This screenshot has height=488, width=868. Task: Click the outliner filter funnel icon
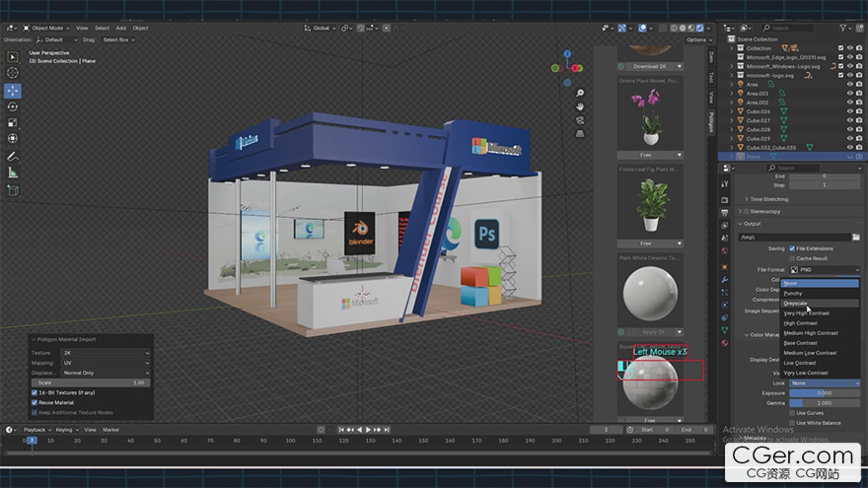tap(842, 28)
